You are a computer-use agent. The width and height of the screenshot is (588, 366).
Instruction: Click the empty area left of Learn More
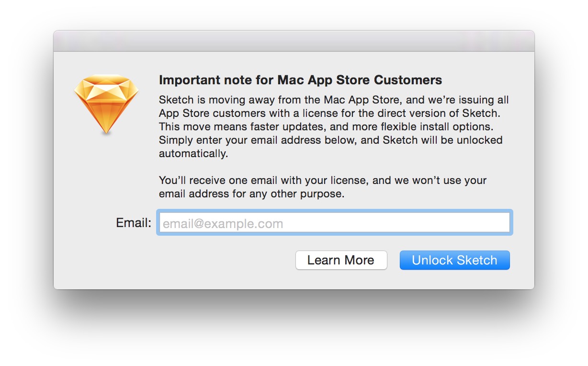(x=192, y=260)
